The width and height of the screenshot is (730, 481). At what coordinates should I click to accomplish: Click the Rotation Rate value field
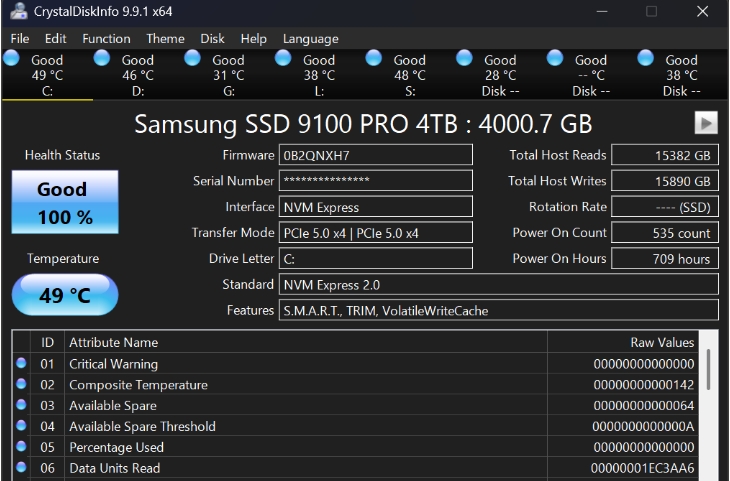point(664,207)
